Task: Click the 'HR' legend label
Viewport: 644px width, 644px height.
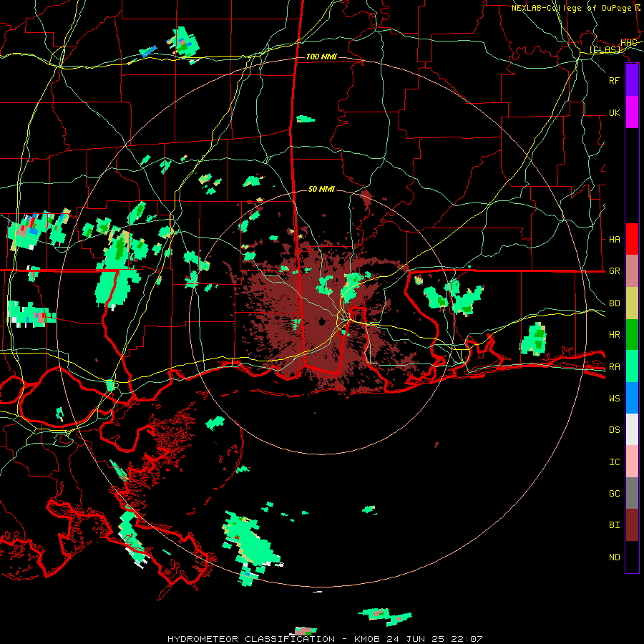Action: tap(614, 335)
